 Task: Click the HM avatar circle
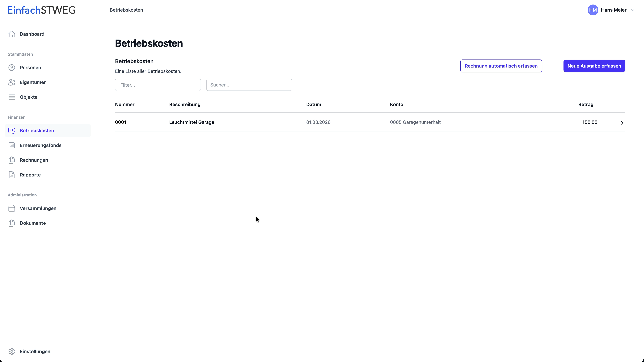593,10
